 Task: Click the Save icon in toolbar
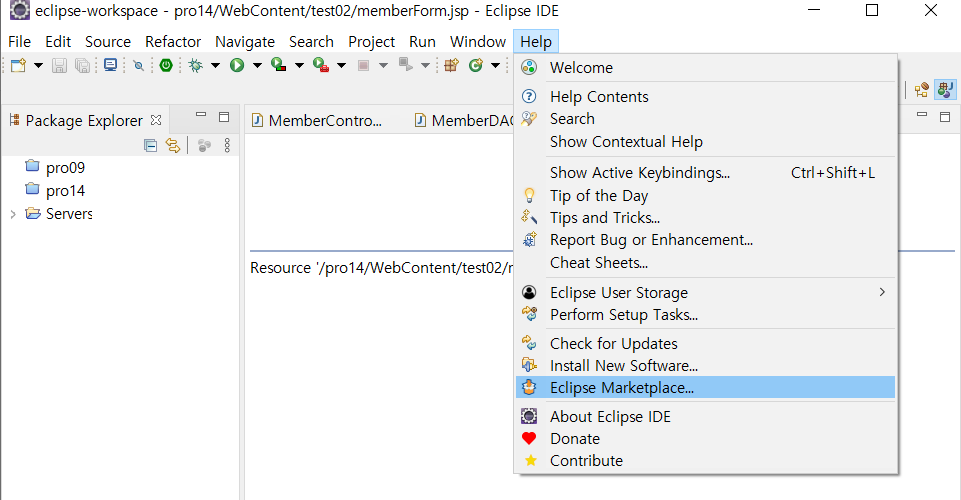tap(59, 65)
